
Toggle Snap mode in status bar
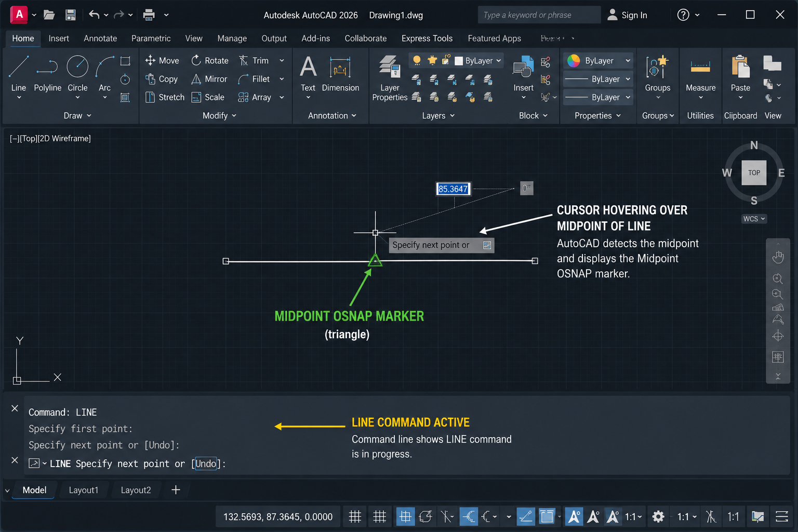[x=380, y=516]
